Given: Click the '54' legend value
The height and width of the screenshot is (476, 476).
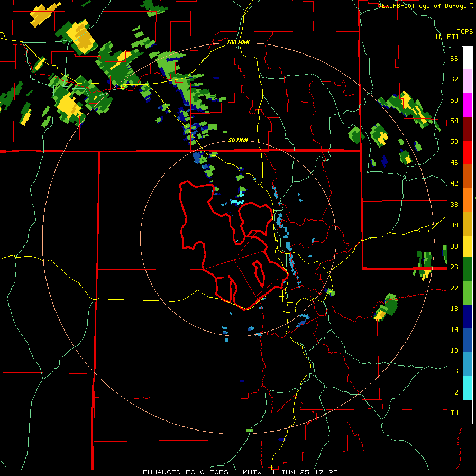Looking at the screenshot, I should pos(454,121).
